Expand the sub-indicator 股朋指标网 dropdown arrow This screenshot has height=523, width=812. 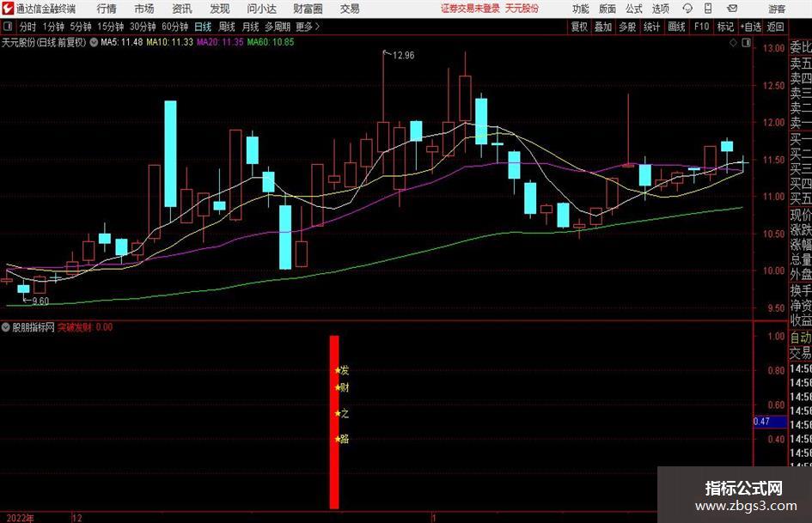(x=6, y=326)
